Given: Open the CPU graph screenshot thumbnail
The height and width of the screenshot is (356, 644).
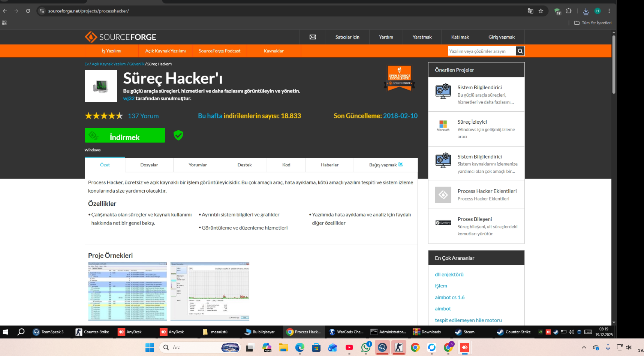Looking at the screenshot, I should point(210,292).
